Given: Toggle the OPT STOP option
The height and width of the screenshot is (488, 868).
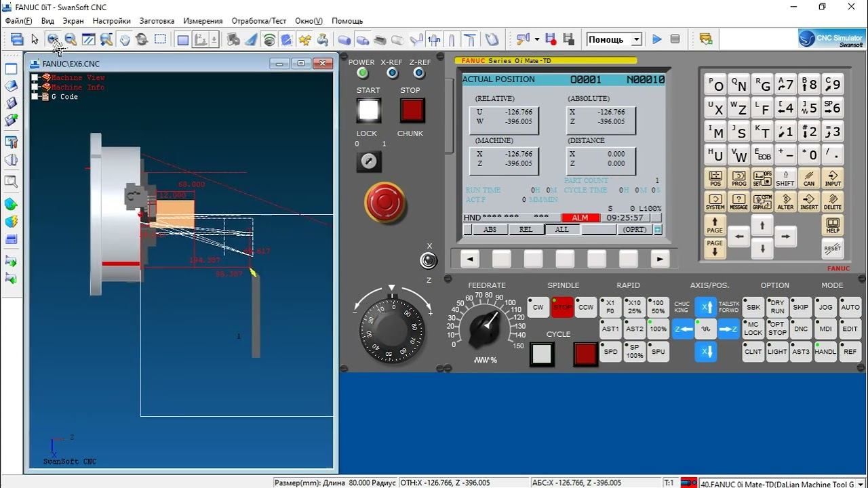Looking at the screenshot, I should tap(777, 329).
